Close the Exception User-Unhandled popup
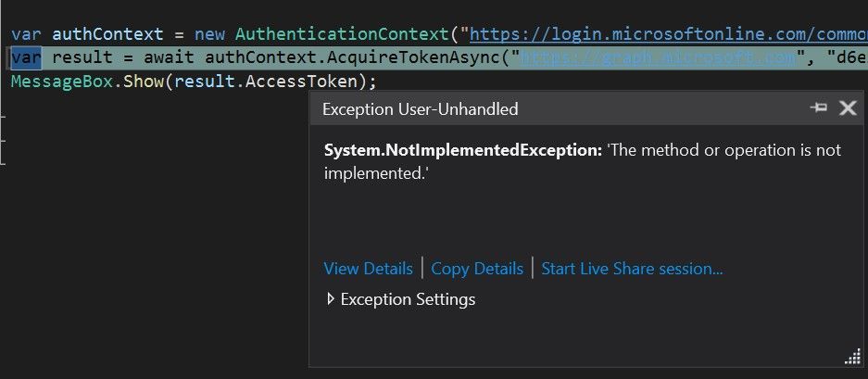The height and width of the screenshot is (379, 868). [848, 107]
